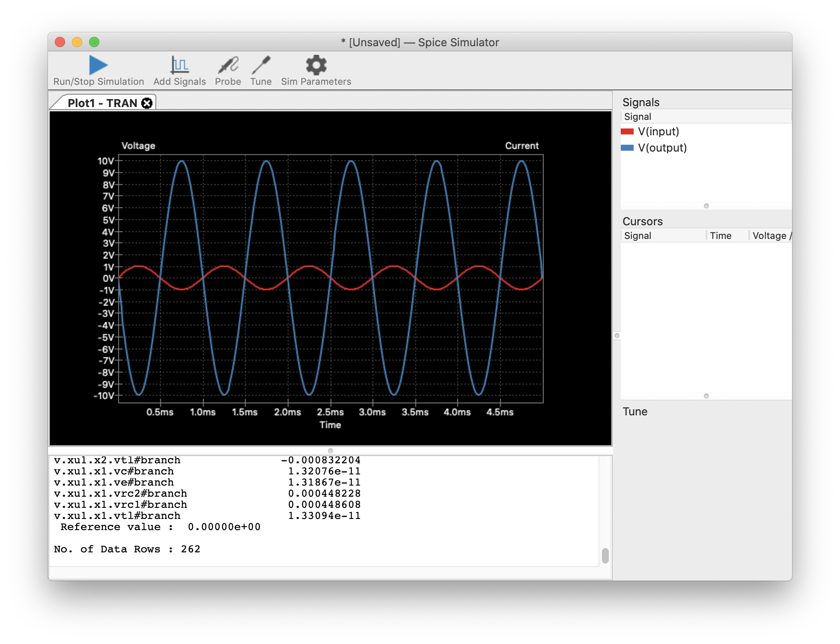Screen dimensions: 840x644
Task: Click the blue V(output) color swatch
Action: point(627,148)
